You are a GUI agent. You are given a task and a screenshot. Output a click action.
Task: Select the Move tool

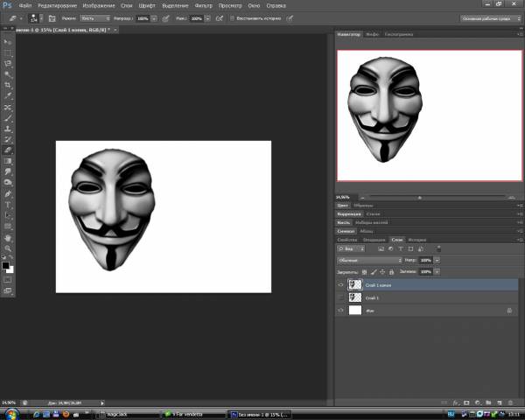(x=8, y=42)
